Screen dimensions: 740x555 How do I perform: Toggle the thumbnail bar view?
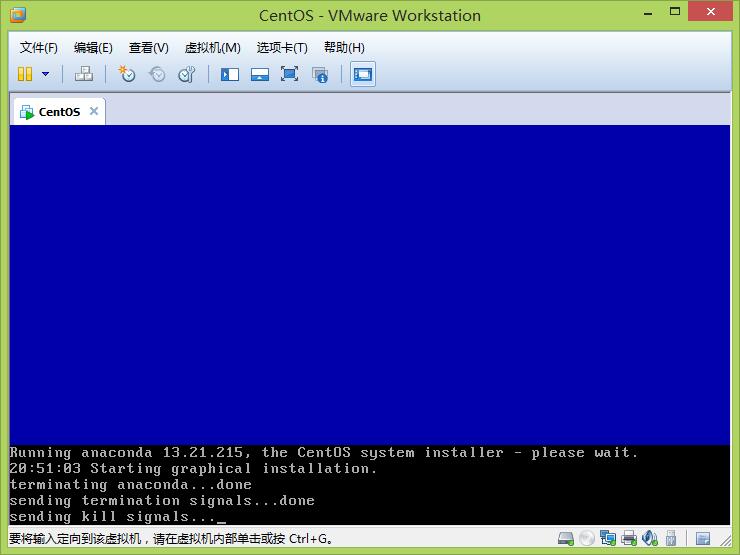coord(260,74)
